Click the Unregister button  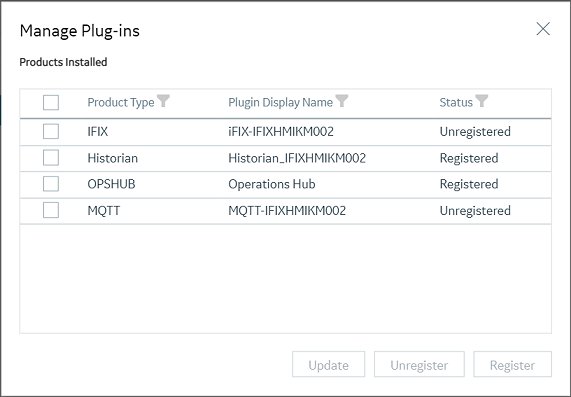click(x=419, y=364)
